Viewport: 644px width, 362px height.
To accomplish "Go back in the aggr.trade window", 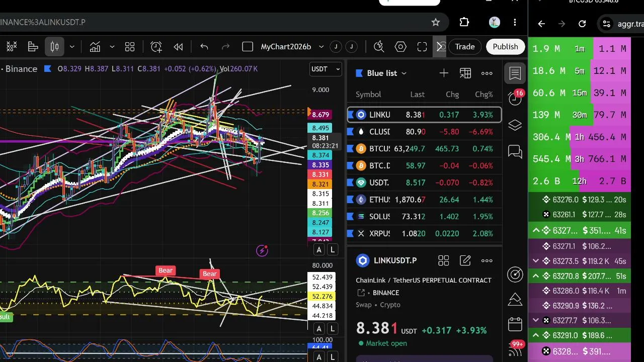I will (541, 24).
